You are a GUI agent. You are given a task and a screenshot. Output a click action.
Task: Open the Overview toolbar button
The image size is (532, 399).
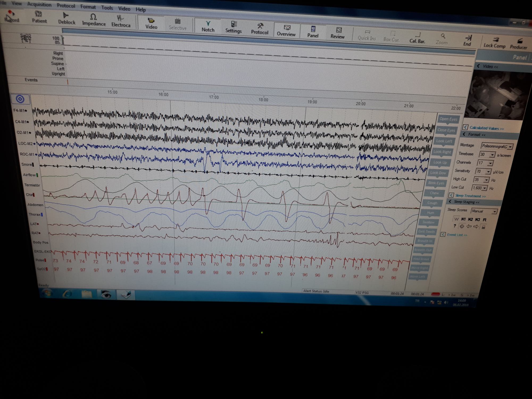point(286,31)
